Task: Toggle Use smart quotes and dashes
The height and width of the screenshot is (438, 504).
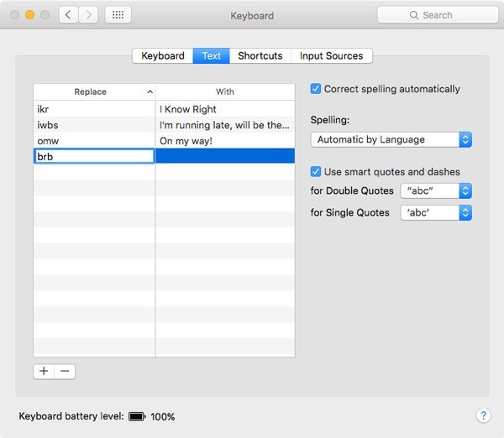Action: click(x=316, y=171)
